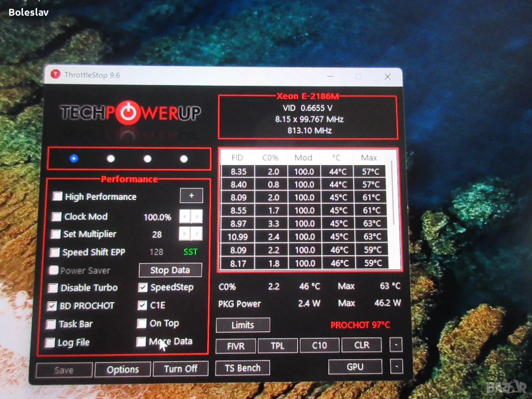Viewport: 532px width, 399px height.
Task: Tick the More Data checkbox
Action: tap(141, 342)
